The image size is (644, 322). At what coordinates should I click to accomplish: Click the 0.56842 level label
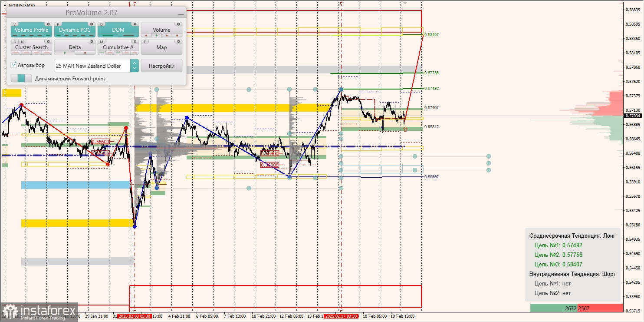click(432, 126)
